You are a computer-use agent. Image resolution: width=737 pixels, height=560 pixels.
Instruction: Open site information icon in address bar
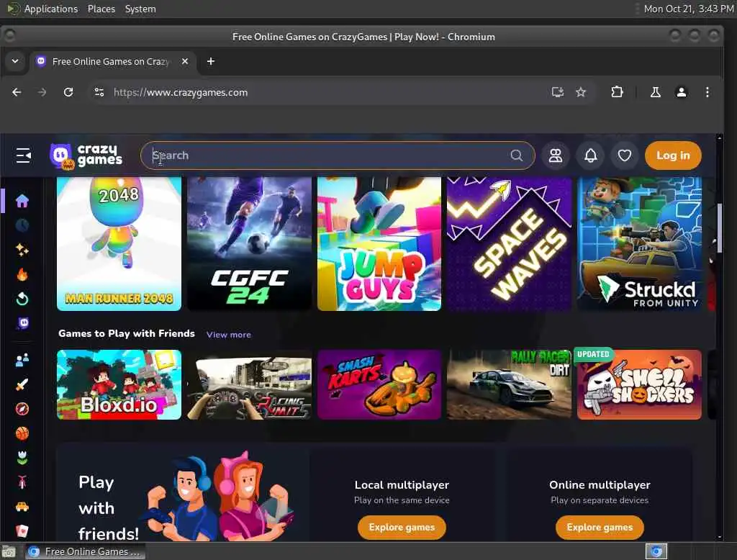coord(99,92)
